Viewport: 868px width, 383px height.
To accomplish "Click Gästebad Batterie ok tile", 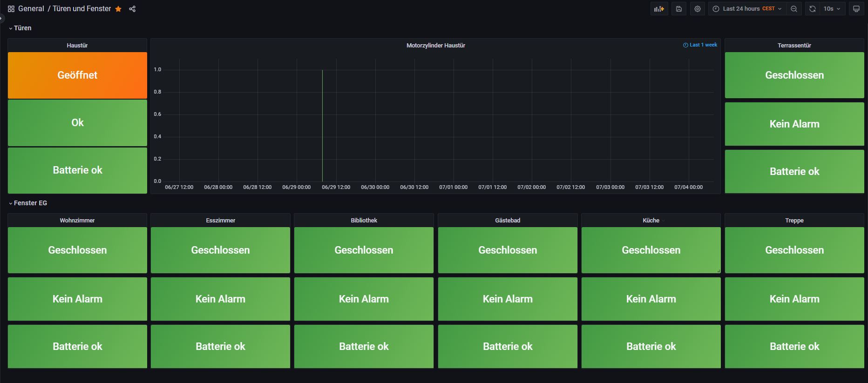I will [x=508, y=346].
